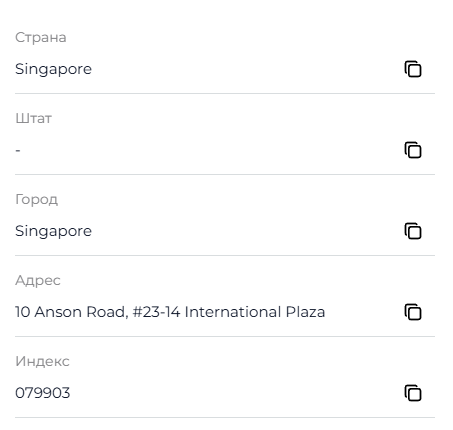Click the Город field label
The image size is (453, 430).
point(36,200)
